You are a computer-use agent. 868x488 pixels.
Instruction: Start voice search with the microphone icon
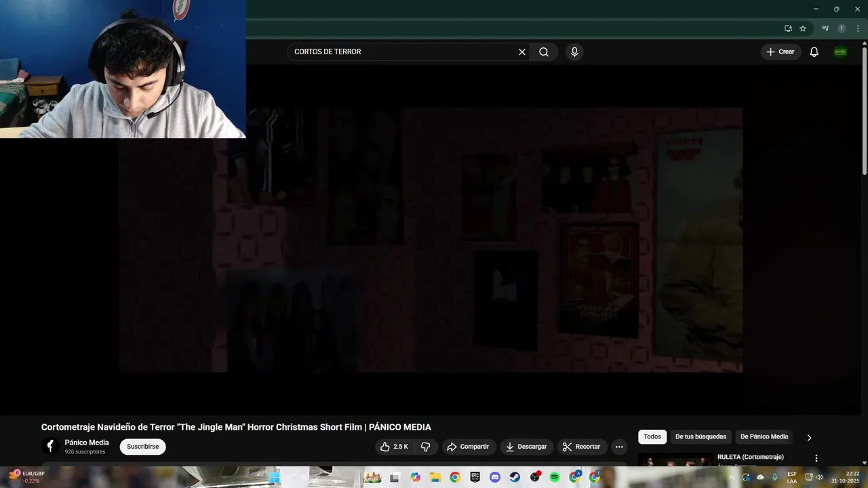[574, 52]
